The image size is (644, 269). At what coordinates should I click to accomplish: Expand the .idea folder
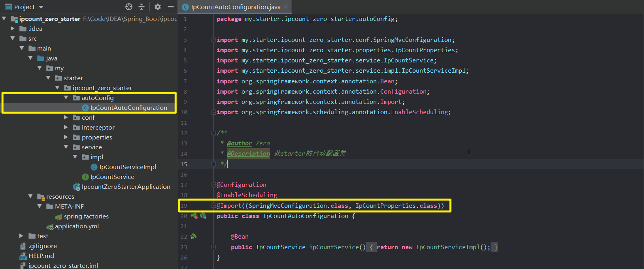coord(13,28)
